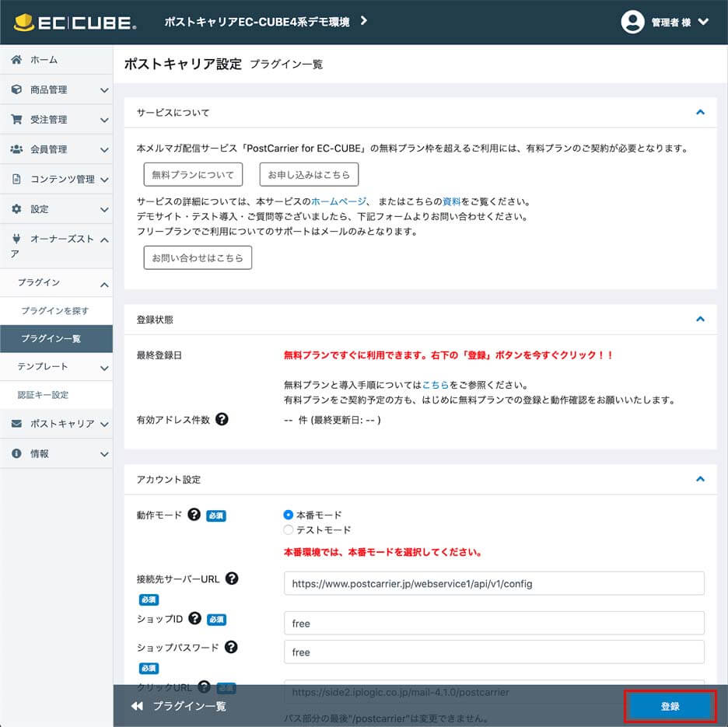The height and width of the screenshot is (727, 728).
Task: Select the 本番モード radio button
Action: click(x=288, y=515)
